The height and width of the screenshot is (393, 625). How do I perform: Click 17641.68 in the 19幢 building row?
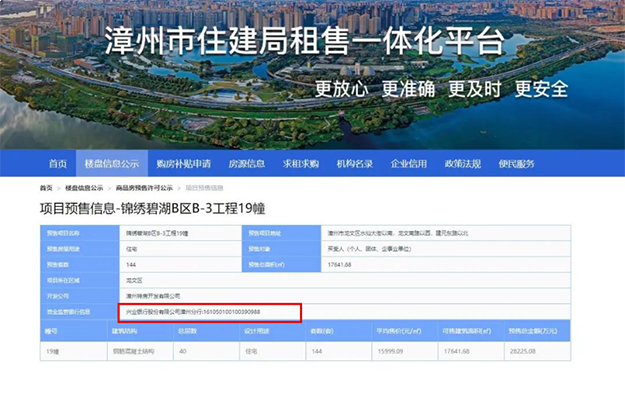click(456, 352)
